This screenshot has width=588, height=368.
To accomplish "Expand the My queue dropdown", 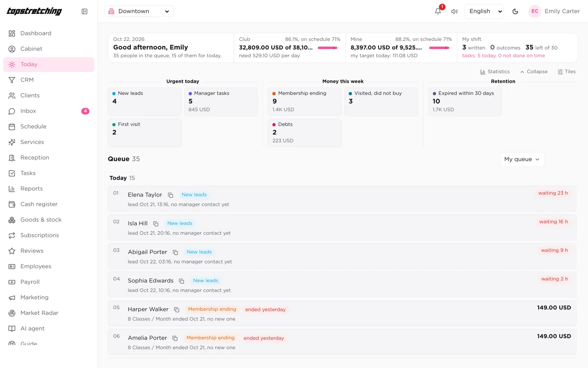I will click(x=522, y=159).
